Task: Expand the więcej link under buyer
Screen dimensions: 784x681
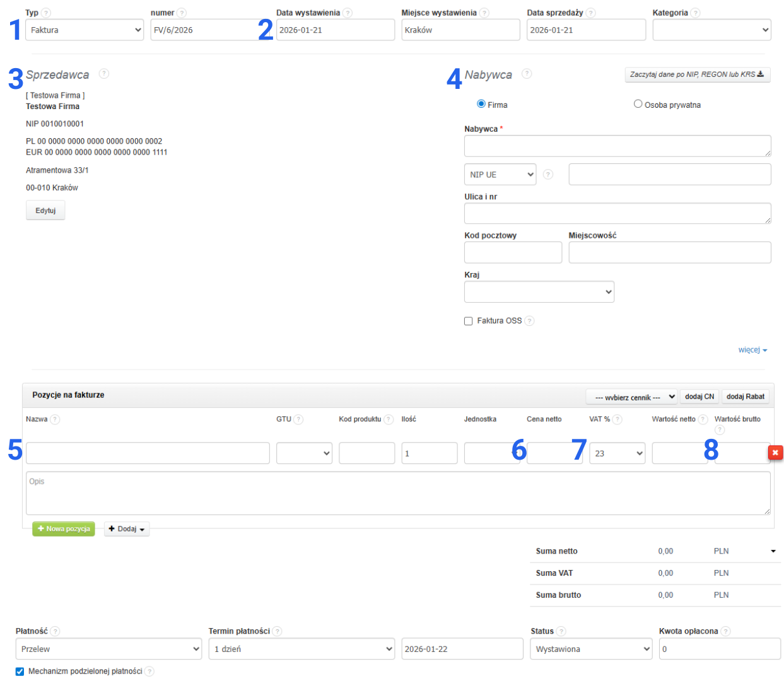Action: point(752,350)
